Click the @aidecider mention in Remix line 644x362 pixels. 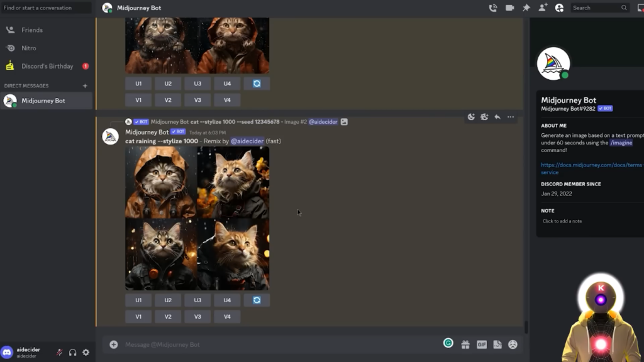click(247, 141)
